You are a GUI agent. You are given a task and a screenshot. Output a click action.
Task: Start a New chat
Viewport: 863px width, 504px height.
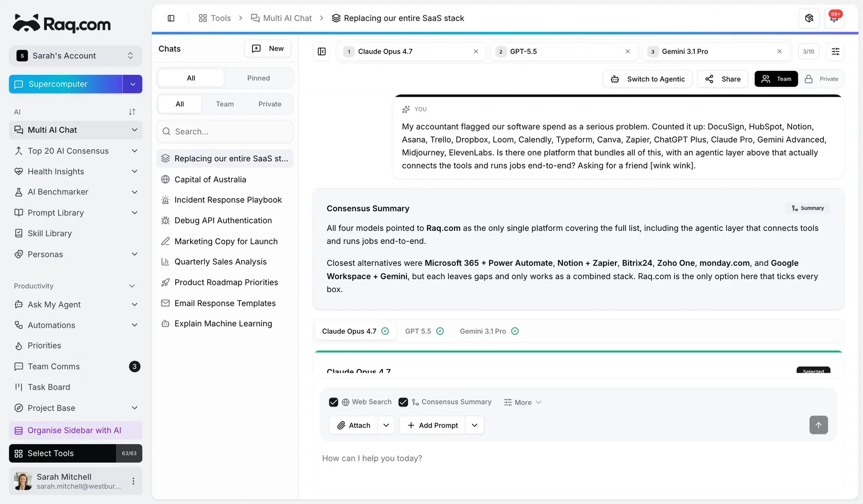[268, 48]
